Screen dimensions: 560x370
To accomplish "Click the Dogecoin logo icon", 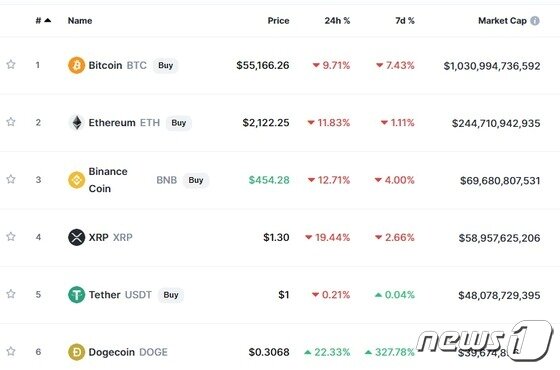I will tap(76, 352).
